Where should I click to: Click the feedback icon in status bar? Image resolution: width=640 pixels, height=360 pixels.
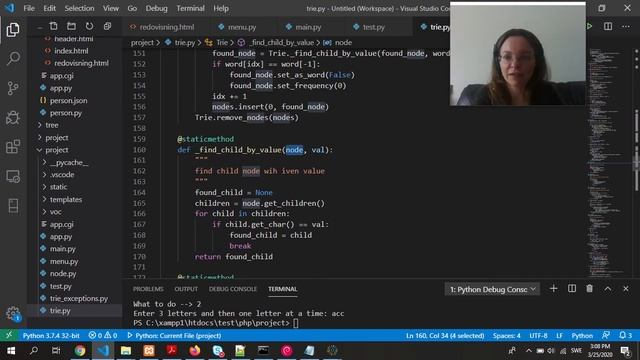[x=606, y=336]
